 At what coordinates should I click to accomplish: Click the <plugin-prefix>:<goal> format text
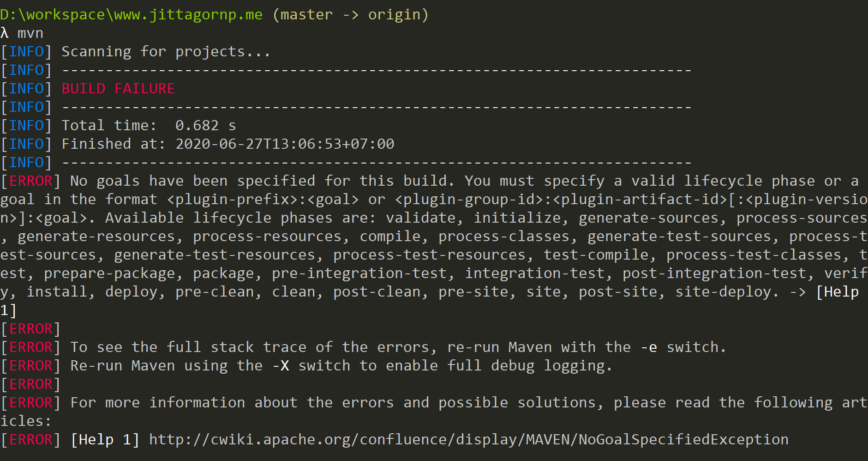pos(263,200)
